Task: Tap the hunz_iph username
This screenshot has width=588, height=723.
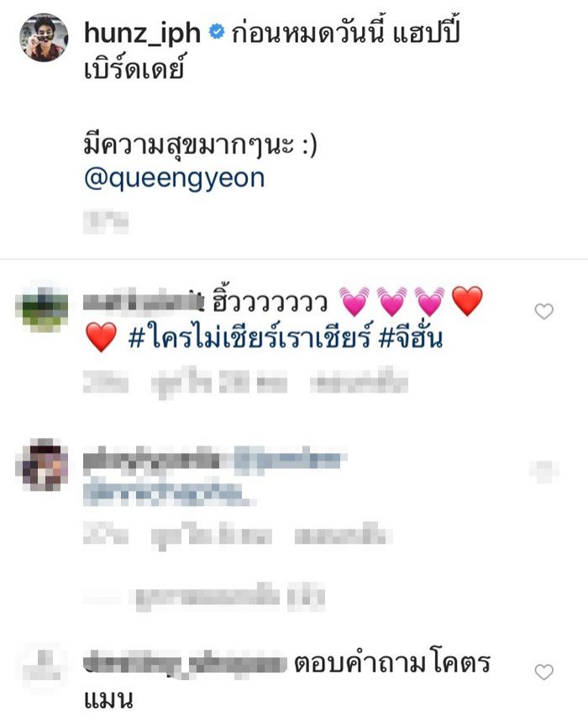Action: [x=143, y=33]
